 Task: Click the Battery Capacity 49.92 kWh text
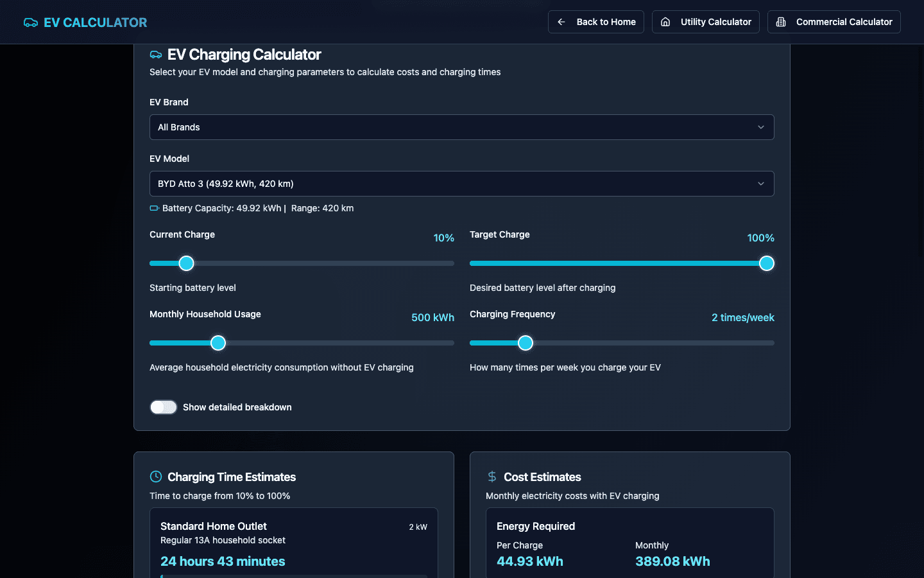[x=222, y=208]
